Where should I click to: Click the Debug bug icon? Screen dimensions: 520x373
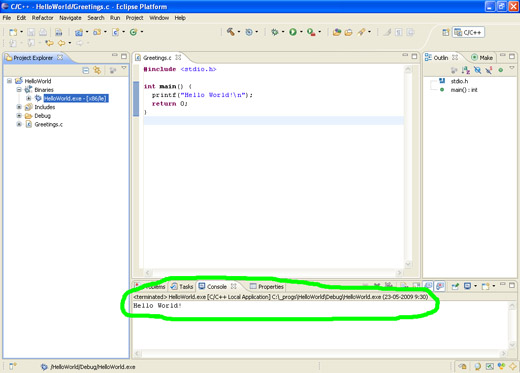275,32
